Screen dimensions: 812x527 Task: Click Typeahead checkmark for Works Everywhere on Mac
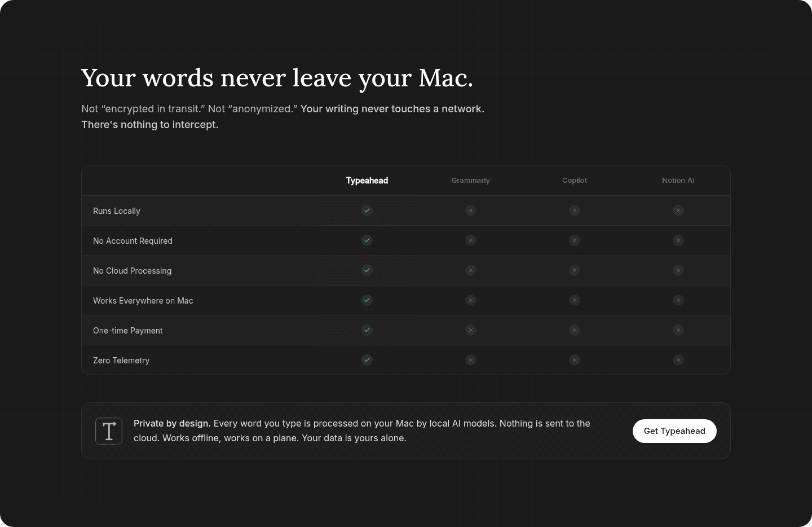point(367,300)
